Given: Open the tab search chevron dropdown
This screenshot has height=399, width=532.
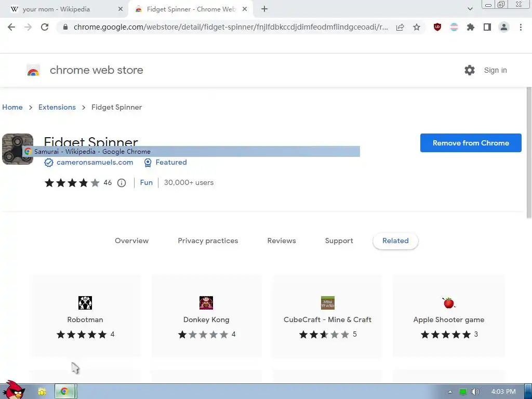Looking at the screenshot, I should (x=470, y=9).
